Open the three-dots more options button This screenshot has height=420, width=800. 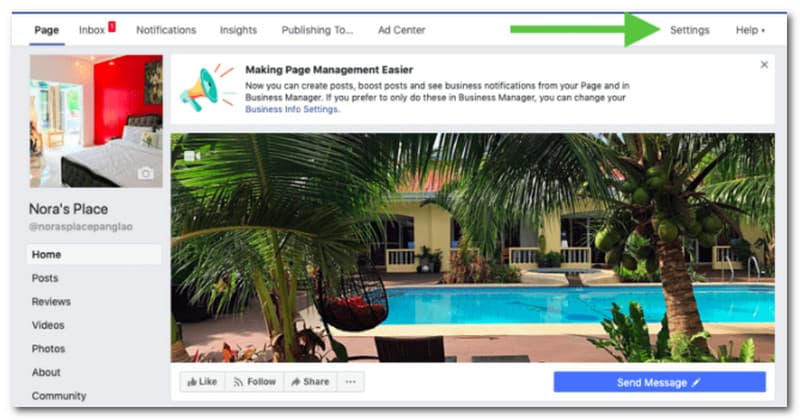(350, 382)
